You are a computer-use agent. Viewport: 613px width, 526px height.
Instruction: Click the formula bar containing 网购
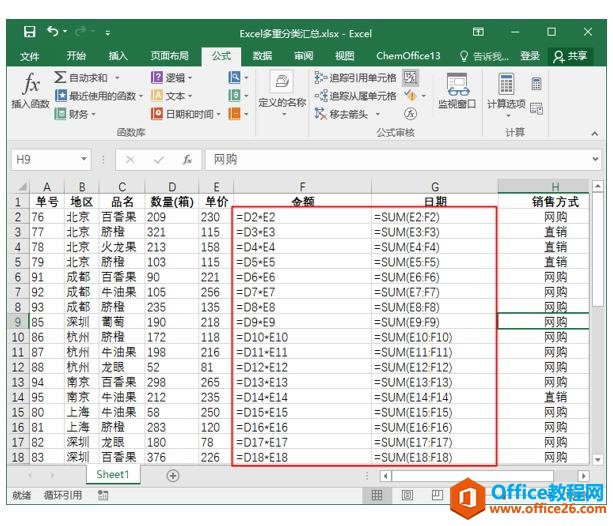pyautogui.click(x=397, y=160)
